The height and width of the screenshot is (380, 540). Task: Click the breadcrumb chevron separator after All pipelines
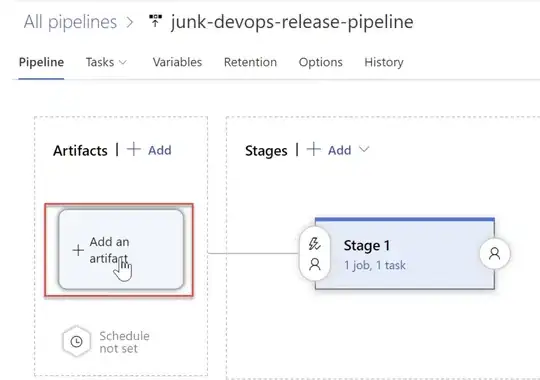pos(130,22)
